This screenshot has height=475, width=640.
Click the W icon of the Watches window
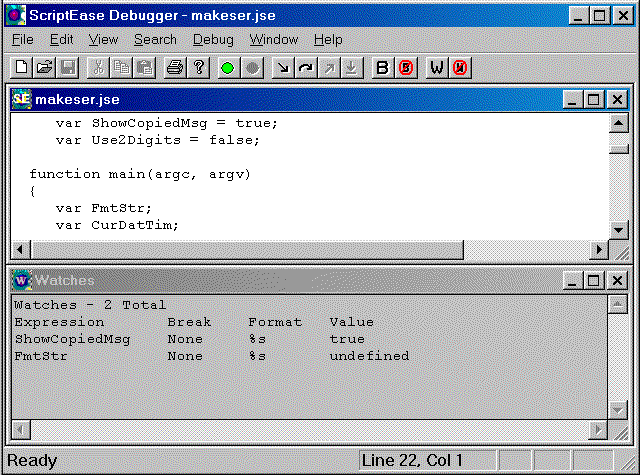21,280
